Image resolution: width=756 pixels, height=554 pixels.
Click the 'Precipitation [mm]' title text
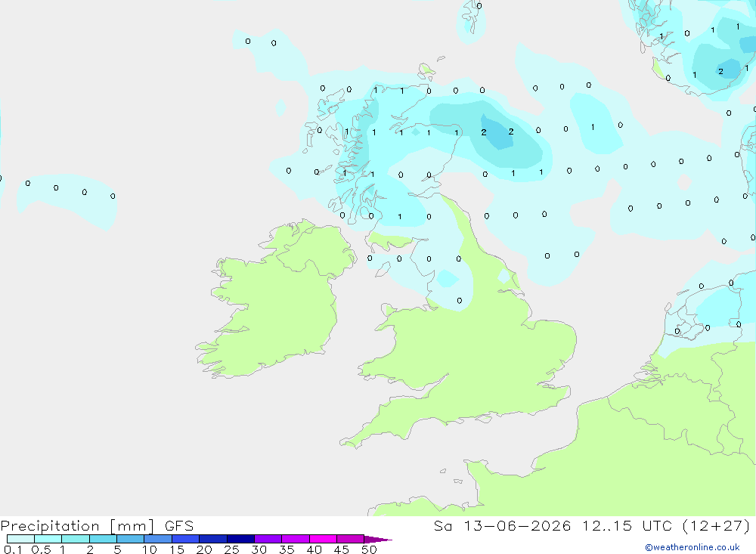point(77,526)
